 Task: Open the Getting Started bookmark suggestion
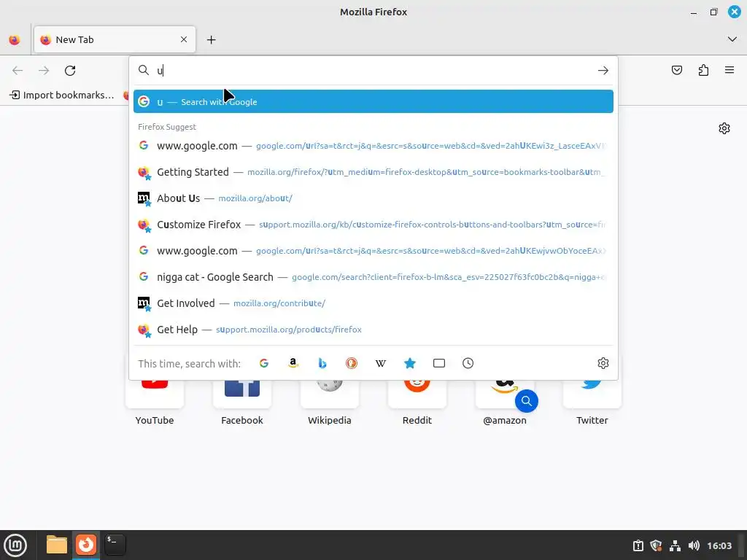pyautogui.click(x=373, y=172)
